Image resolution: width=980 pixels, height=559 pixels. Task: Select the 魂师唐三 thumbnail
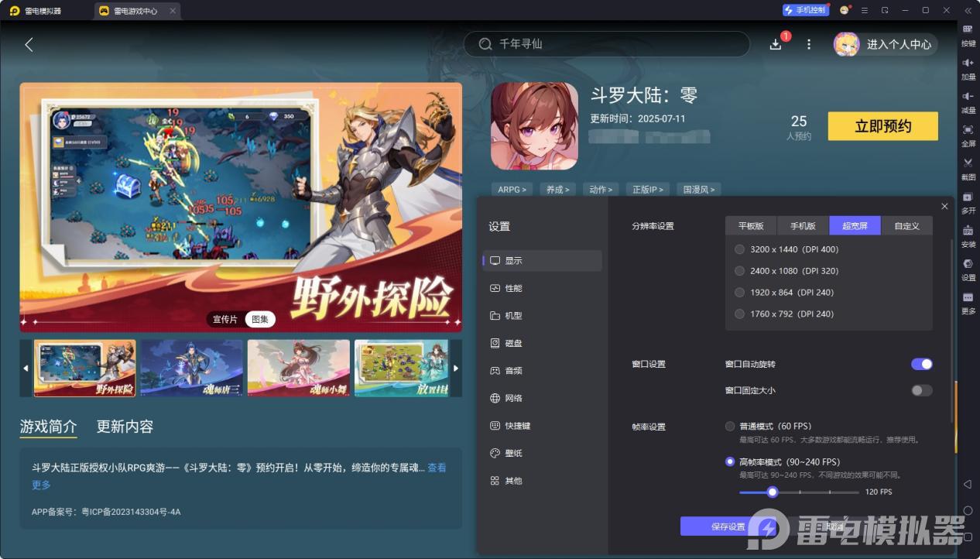tap(192, 368)
